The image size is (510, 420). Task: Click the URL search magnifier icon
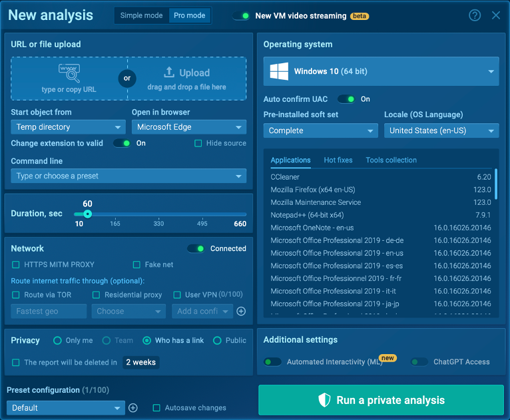(x=69, y=73)
